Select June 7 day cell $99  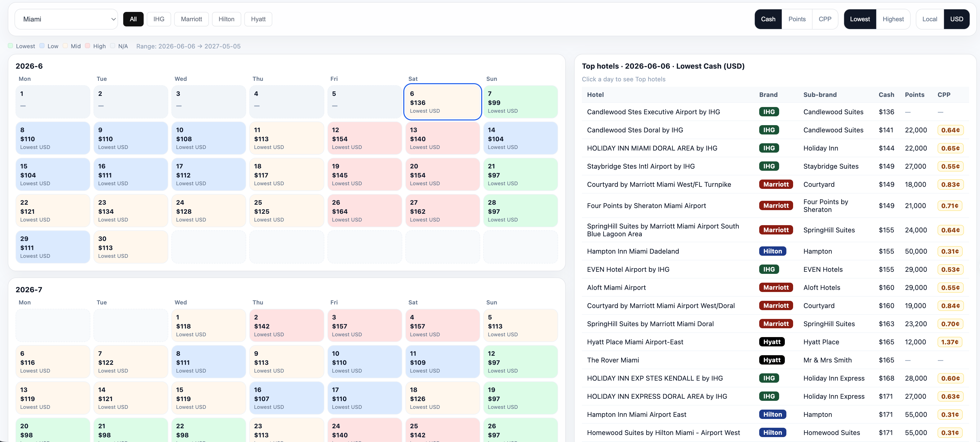521,102
